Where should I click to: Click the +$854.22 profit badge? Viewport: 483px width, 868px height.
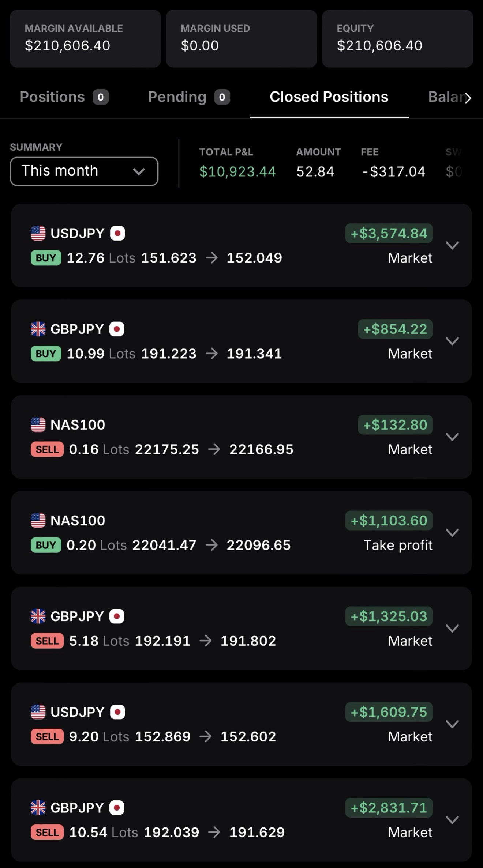[x=395, y=329]
